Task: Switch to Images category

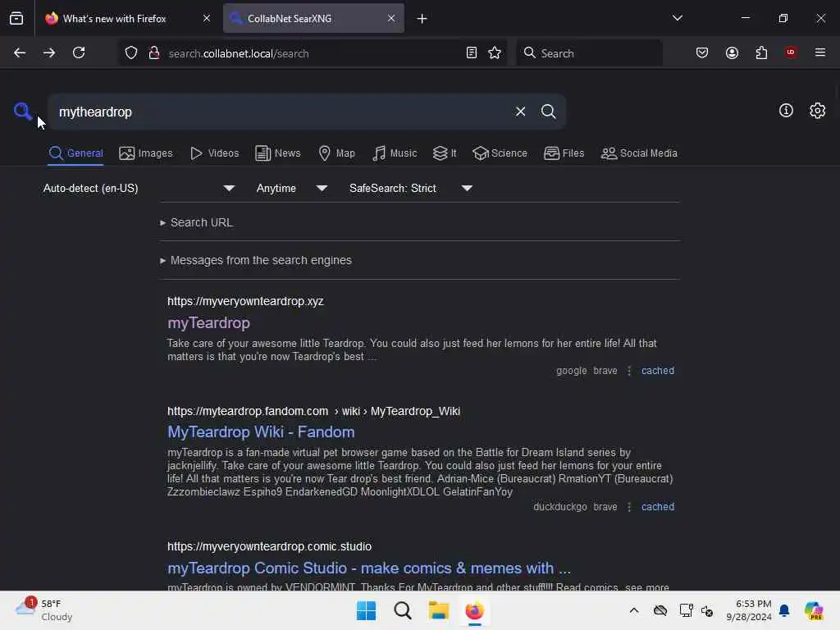Action: click(146, 153)
